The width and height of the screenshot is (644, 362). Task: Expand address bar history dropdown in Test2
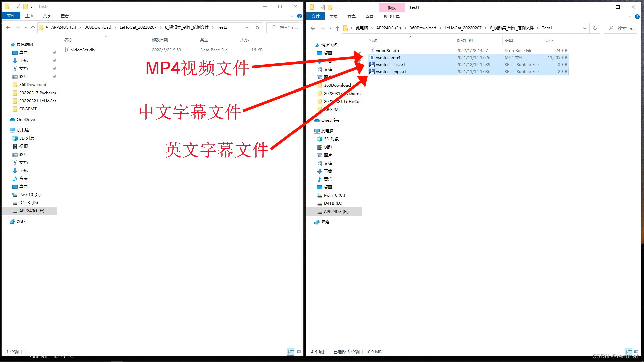point(247,27)
